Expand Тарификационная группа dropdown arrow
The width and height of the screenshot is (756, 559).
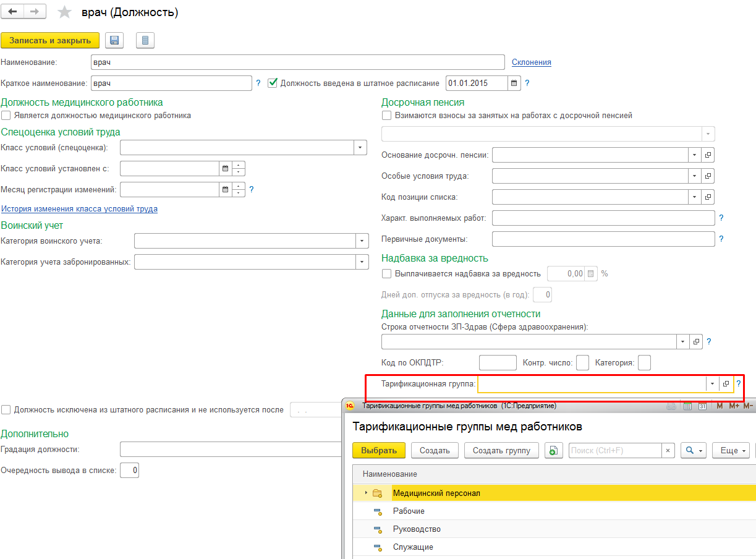coord(713,384)
